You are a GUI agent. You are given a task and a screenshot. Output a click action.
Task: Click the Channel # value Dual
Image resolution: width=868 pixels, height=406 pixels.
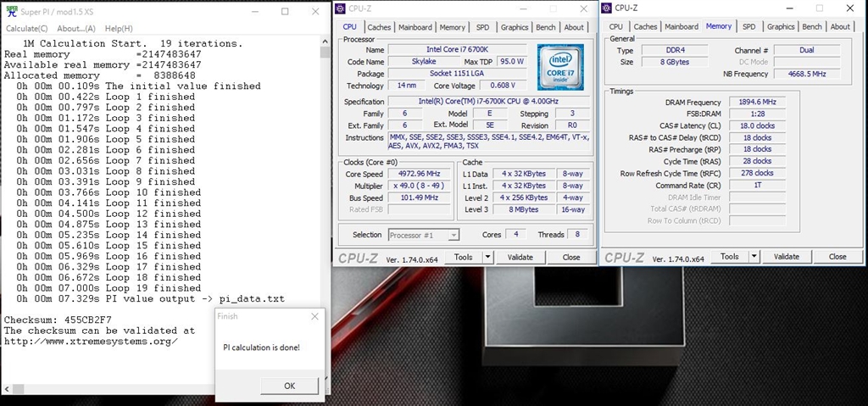(807, 50)
